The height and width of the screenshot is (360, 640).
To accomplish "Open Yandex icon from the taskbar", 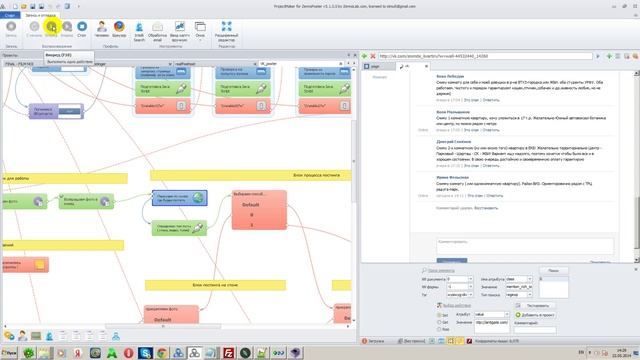I will point(78,353).
